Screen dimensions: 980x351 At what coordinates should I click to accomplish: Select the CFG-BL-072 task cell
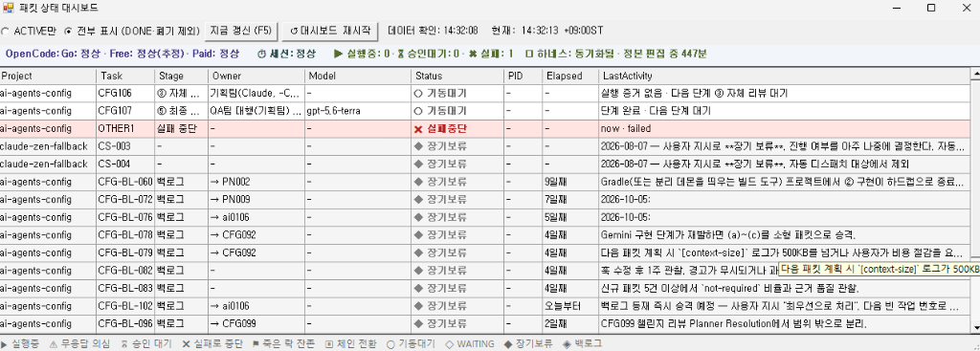125,200
